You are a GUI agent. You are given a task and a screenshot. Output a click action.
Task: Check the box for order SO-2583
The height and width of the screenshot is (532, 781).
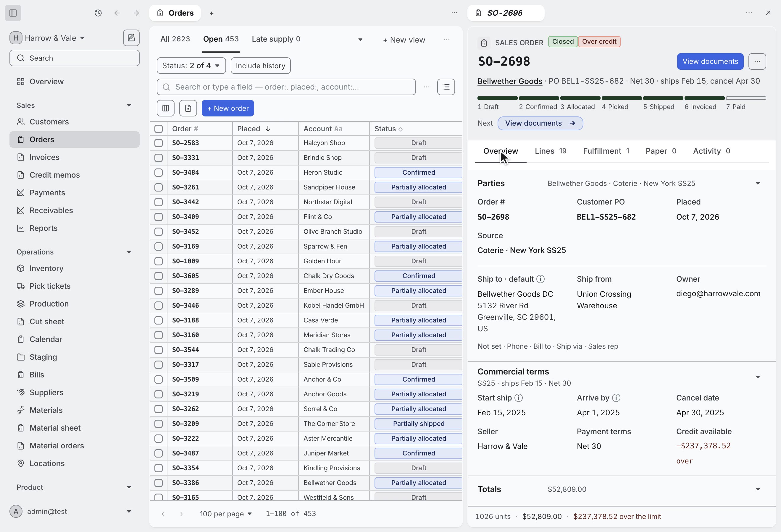point(159,143)
